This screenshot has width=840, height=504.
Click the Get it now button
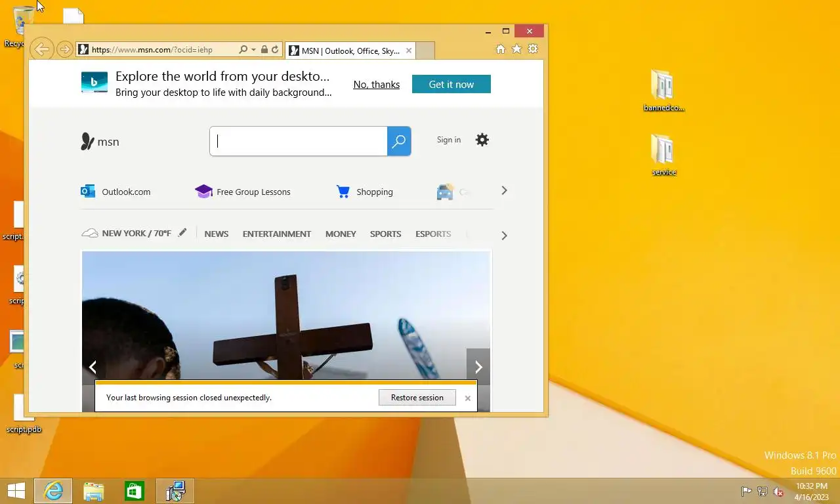[x=451, y=84]
